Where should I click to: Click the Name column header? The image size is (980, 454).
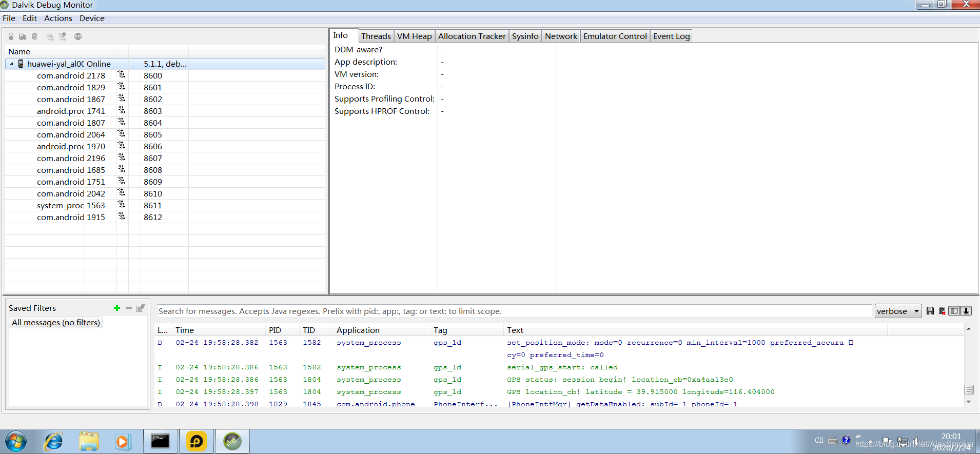[45, 51]
